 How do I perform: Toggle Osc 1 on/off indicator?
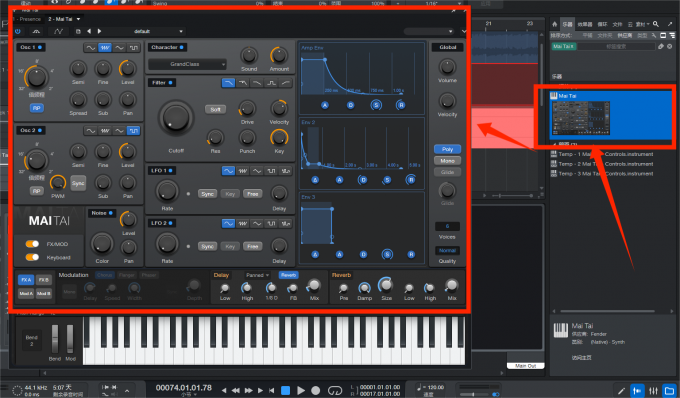pyautogui.click(x=40, y=47)
